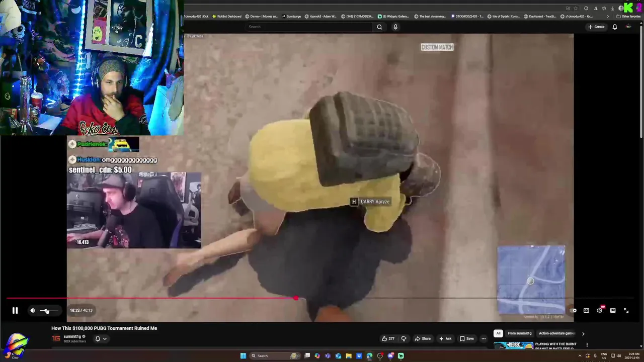644x362 pixels.
Task: Bookmark this page with star icon
Action: tap(576, 8)
